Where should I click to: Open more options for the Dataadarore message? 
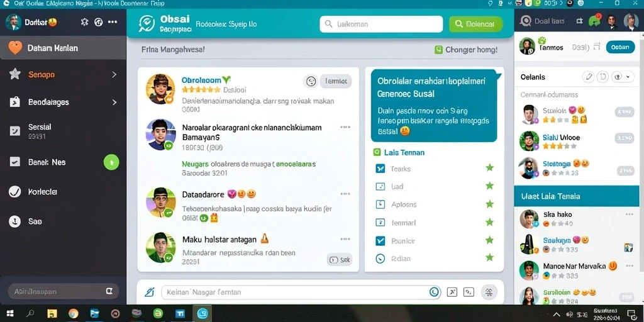pos(345,194)
